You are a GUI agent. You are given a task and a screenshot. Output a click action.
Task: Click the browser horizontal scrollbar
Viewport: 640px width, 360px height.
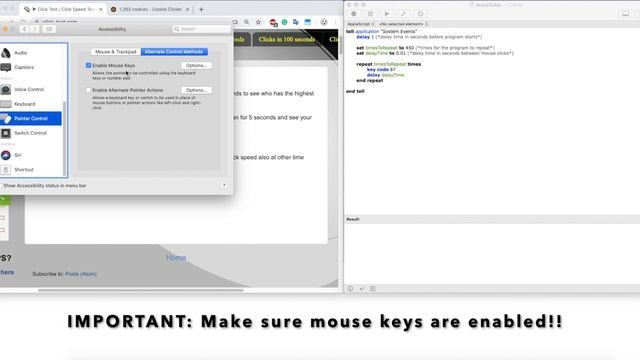(141, 290)
